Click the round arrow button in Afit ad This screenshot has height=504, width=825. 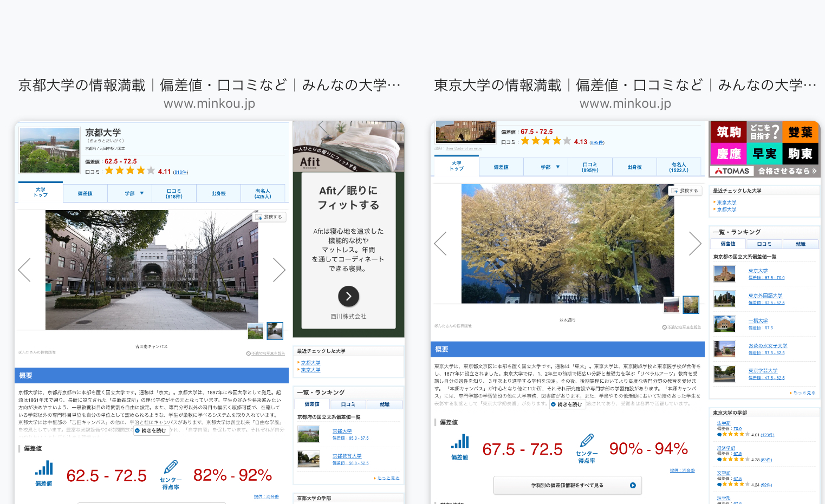348,296
